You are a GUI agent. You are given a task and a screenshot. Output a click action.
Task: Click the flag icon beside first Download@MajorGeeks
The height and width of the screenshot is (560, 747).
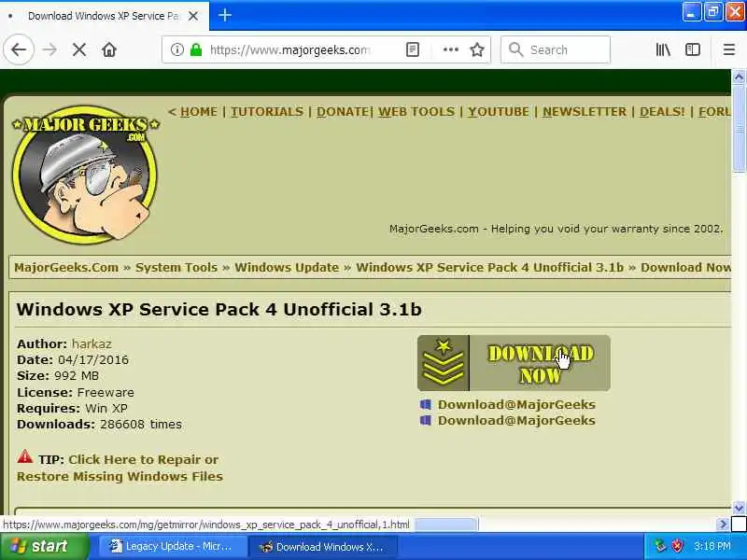(426, 405)
